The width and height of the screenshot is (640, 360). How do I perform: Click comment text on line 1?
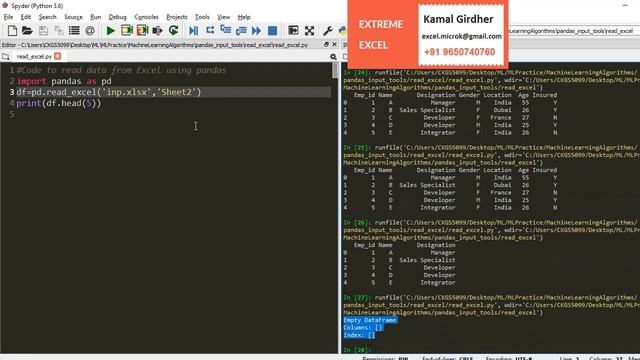[x=121, y=70]
